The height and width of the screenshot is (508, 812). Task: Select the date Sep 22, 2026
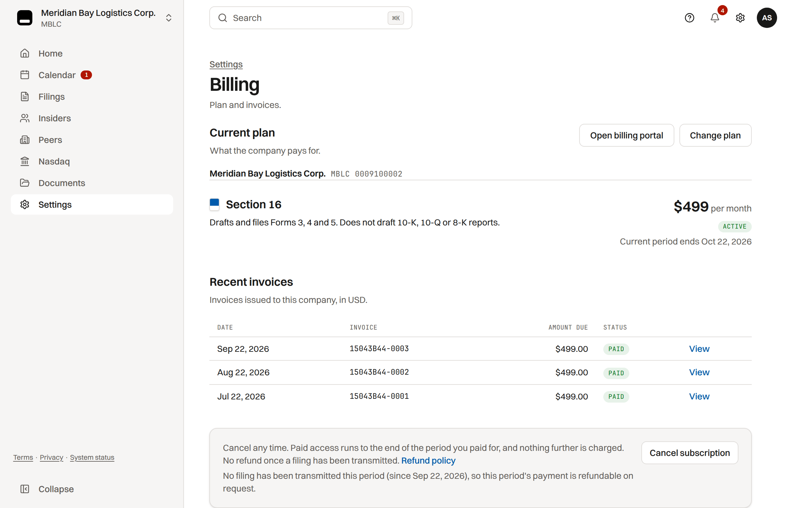click(243, 349)
